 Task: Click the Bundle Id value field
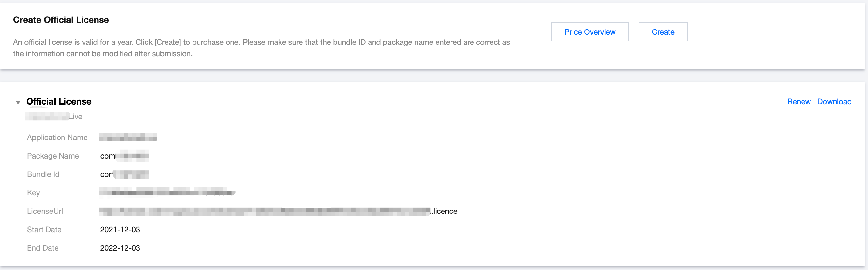coord(124,174)
